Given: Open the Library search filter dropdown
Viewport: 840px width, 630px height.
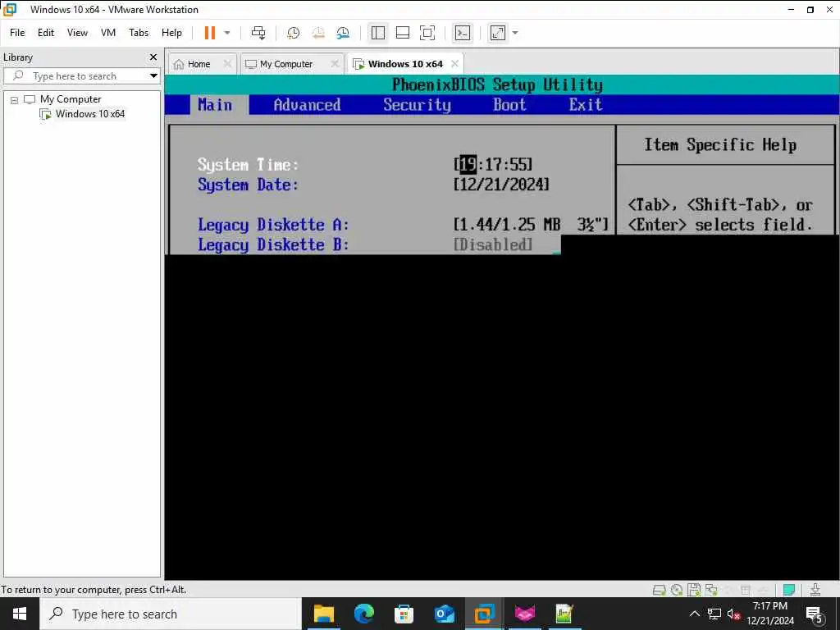Looking at the screenshot, I should pos(153,76).
